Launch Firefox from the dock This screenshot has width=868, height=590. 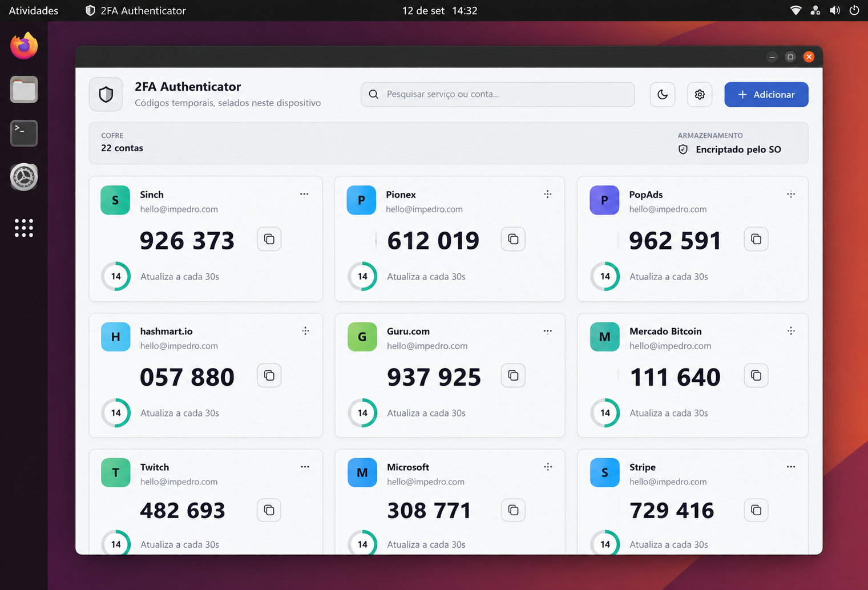pos(24,46)
